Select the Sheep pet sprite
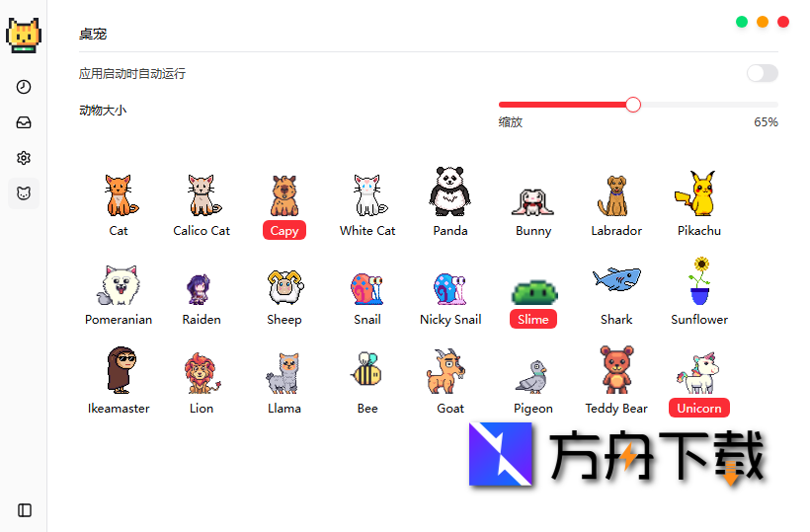810x532 pixels. coord(285,287)
